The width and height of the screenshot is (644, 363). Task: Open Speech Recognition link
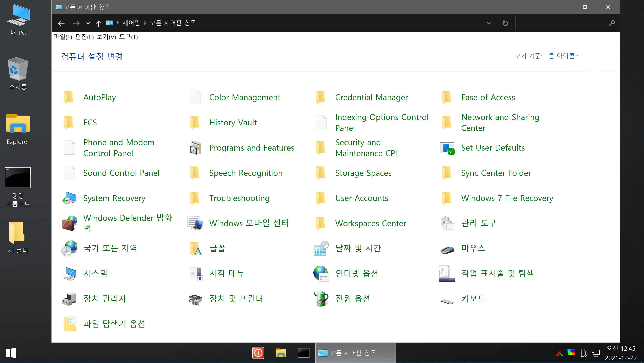[246, 173]
